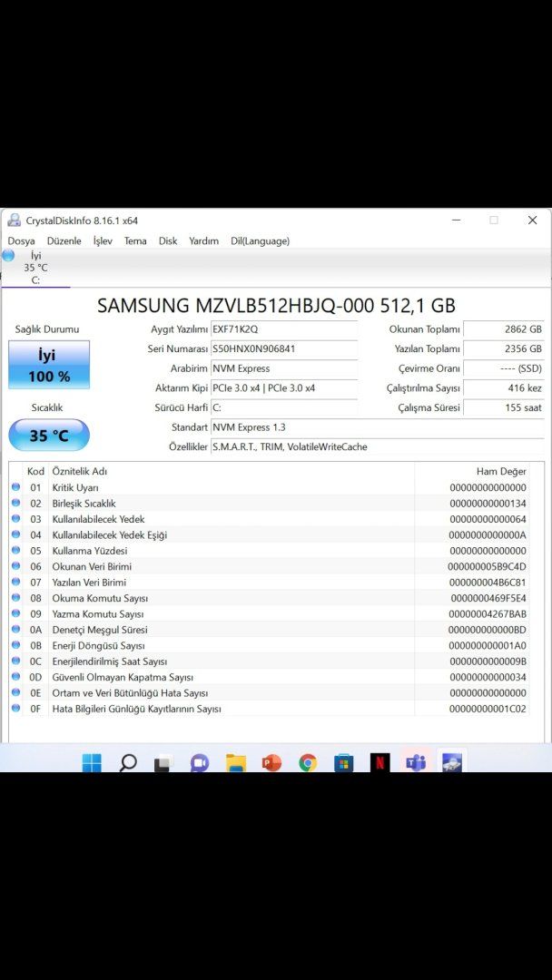552x980 pixels.
Task: Open Windows Start menu
Action: click(92, 762)
